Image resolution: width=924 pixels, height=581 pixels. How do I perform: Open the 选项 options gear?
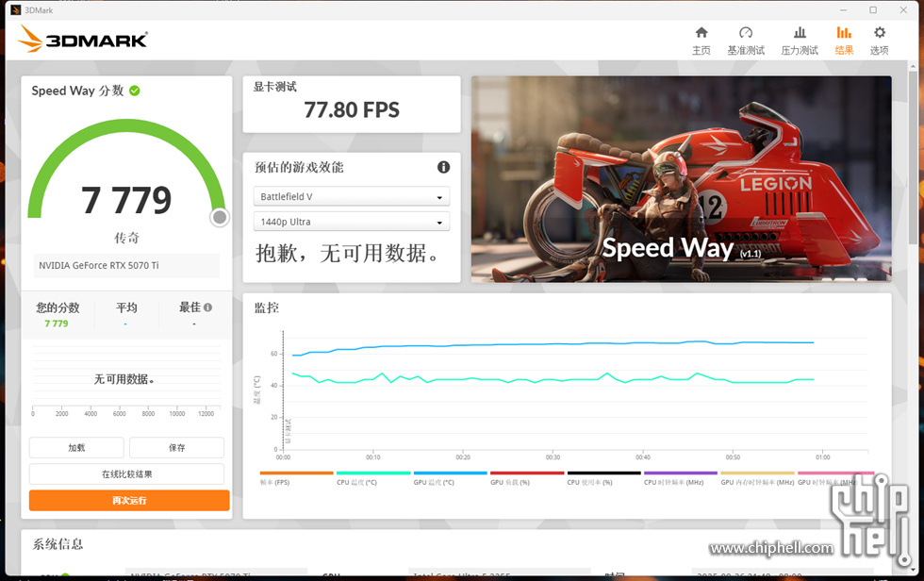pos(879,41)
